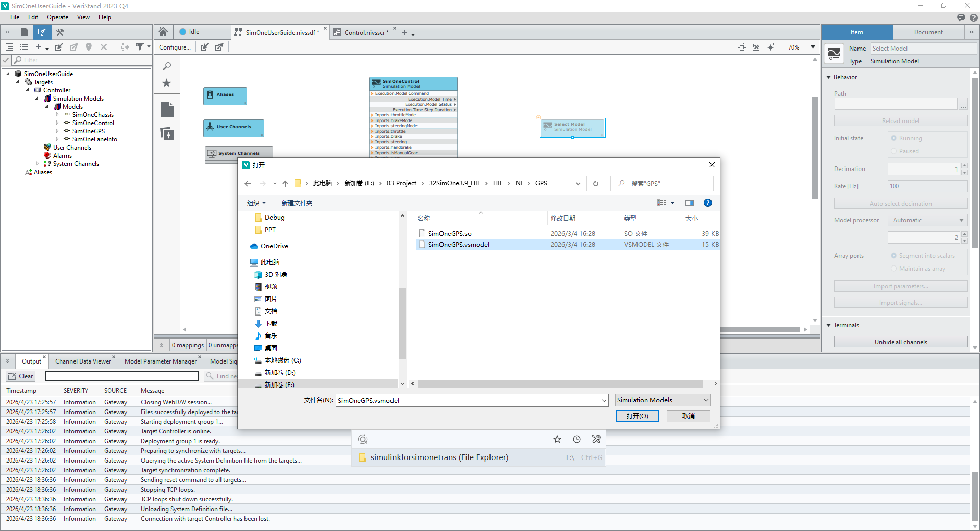Viewport: 980px width, 531px height.
Task: Open the 70% zoom level dropdown
Action: pos(813,47)
